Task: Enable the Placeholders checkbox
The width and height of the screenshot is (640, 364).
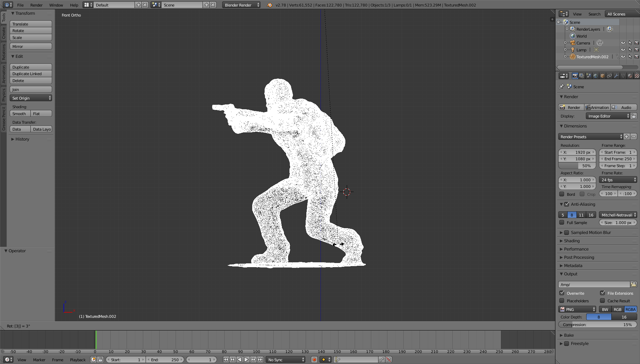Action: point(562,301)
